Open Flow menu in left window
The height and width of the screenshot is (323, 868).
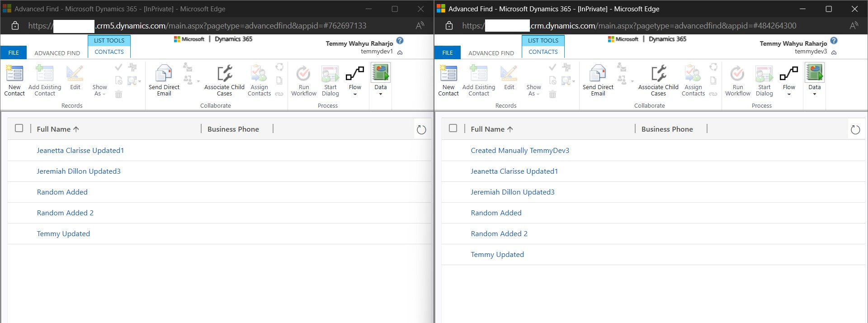355,81
